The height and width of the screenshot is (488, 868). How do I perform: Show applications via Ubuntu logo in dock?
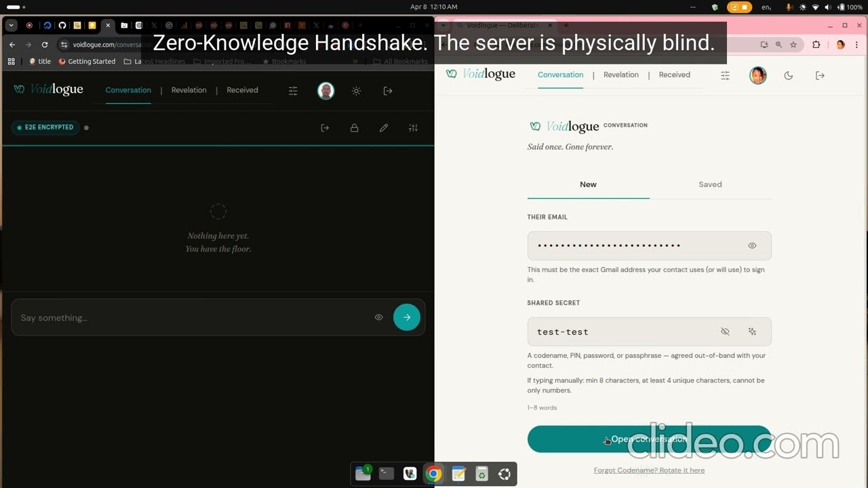[x=505, y=474]
